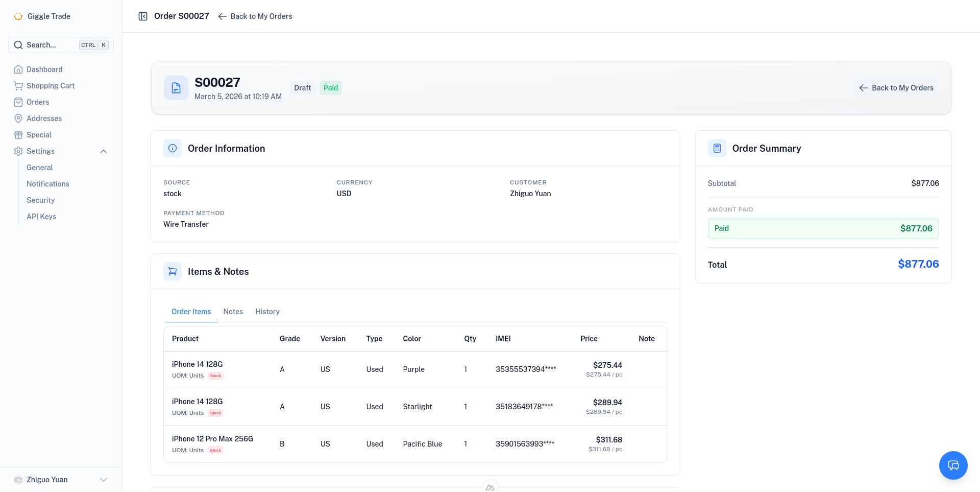The image size is (980, 492).
Task: Click the Addresses pin icon
Action: (18, 119)
